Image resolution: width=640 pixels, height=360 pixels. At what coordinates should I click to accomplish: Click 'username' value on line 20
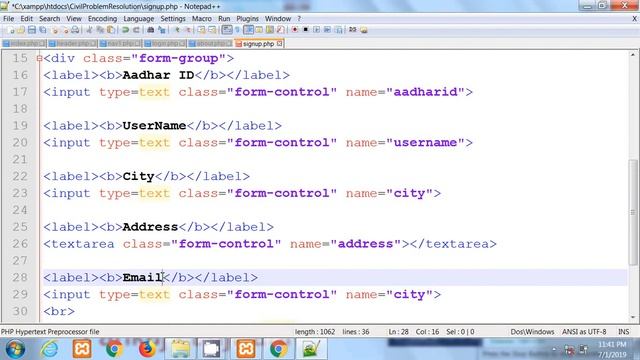[x=425, y=142]
